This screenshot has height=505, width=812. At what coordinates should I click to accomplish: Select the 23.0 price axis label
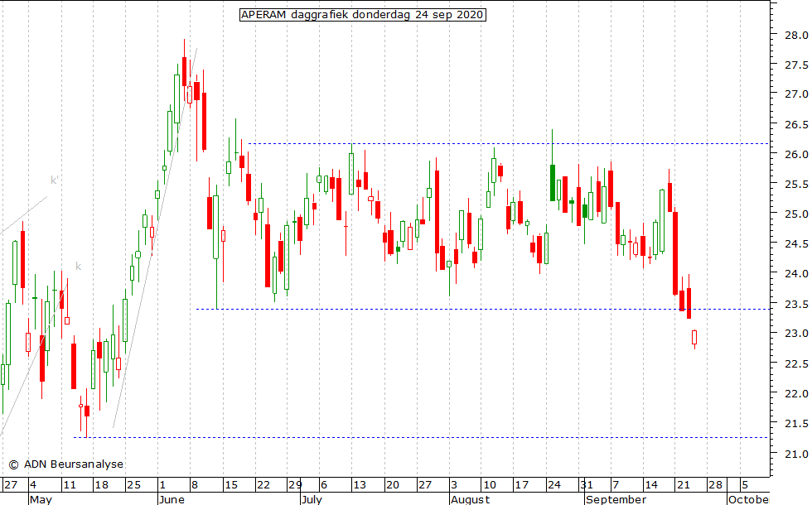coord(796,333)
